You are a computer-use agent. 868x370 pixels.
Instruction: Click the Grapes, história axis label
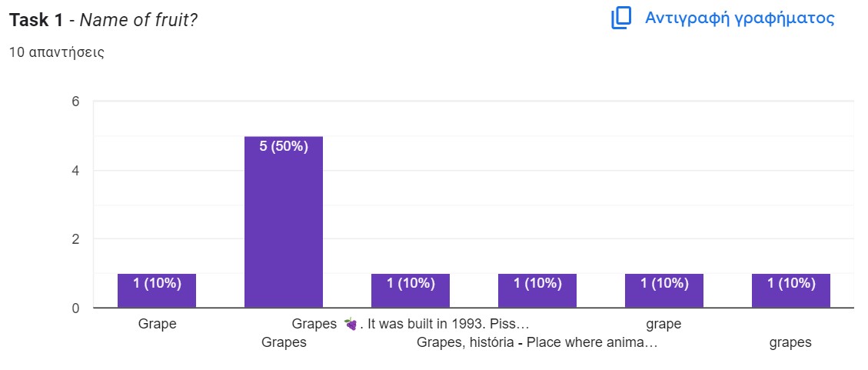[x=537, y=342]
